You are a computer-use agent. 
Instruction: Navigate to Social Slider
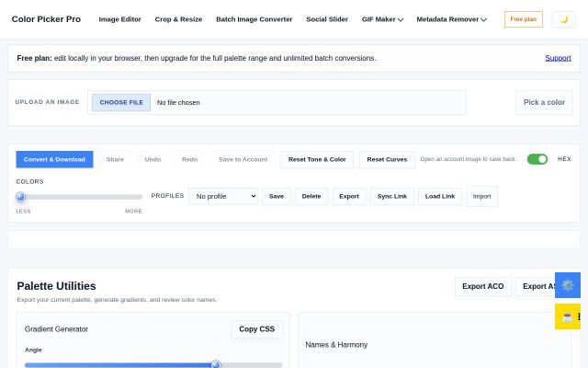[327, 19]
